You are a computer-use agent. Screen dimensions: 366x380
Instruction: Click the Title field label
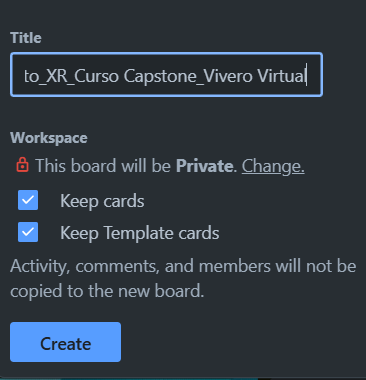pyautogui.click(x=26, y=37)
